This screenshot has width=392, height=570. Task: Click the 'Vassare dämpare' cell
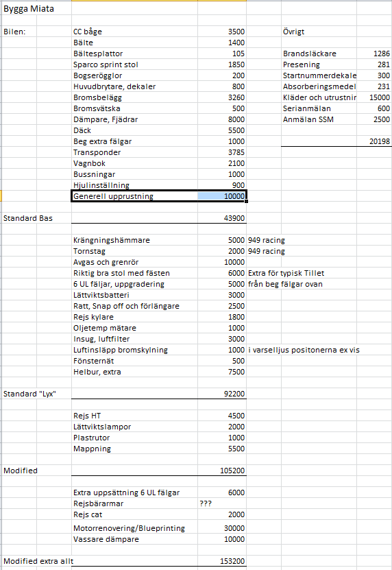[134, 539]
